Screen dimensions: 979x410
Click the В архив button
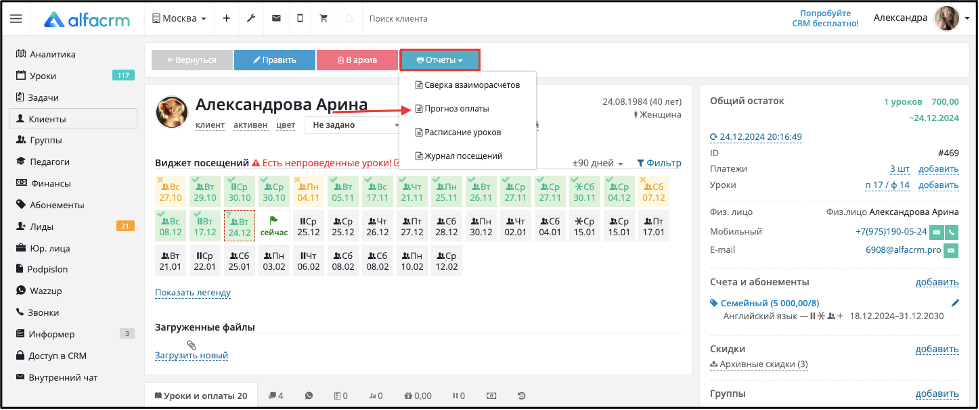[x=357, y=60]
